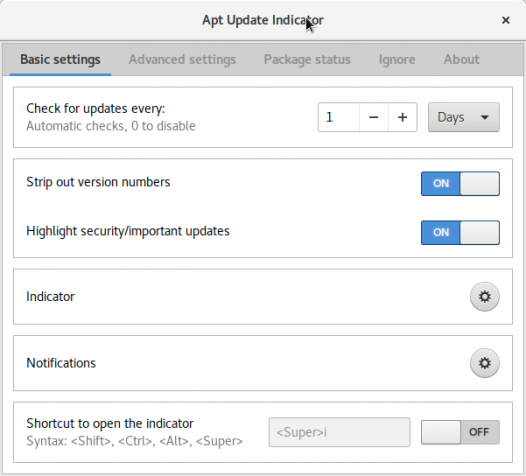Close the Apt Update Indicator window
This screenshot has width=526, height=476.
pyautogui.click(x=506, y=20)
